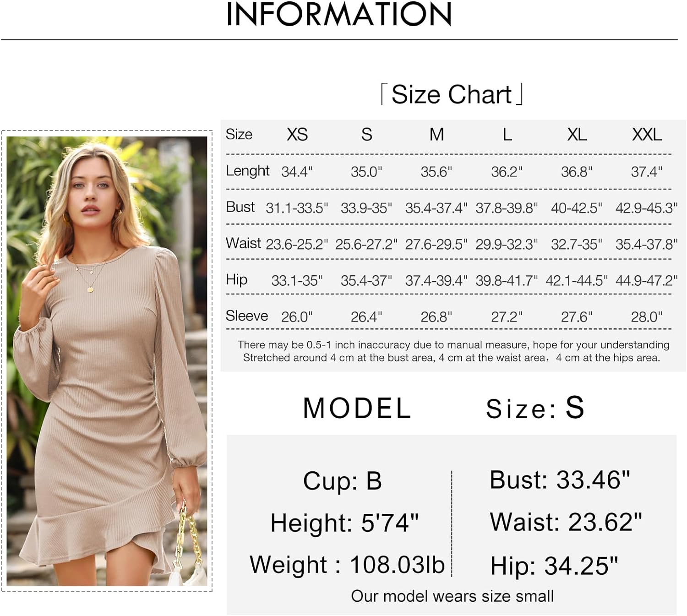Image resolution: width=687 pixels, height=616 pixels.
Task: Click the S sleeve value "26.4""
Action: pos(366,316)
